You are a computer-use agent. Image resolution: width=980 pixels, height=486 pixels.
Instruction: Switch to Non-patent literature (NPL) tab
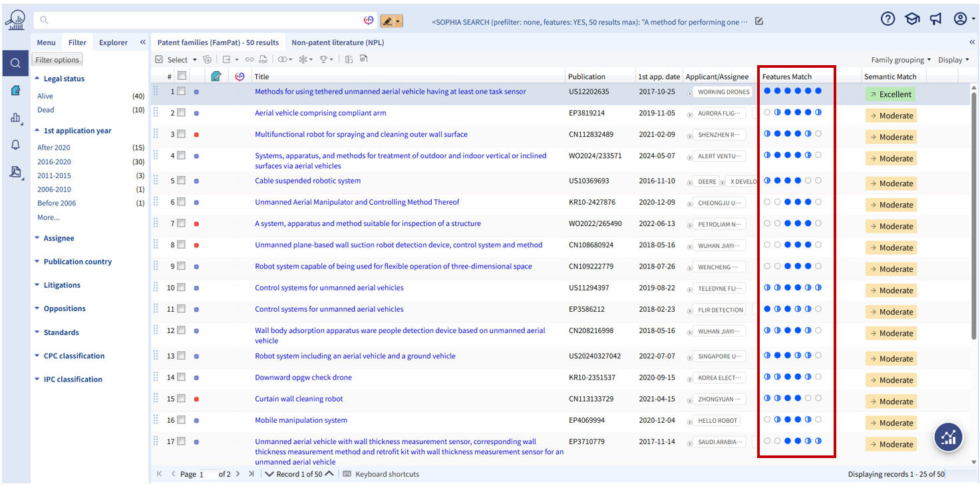coord(337,43)
